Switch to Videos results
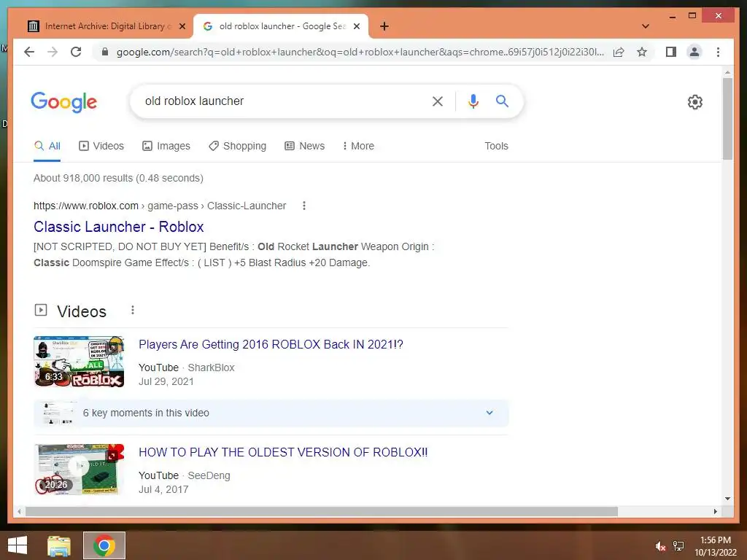Image resolution: width=747 pixels, height=560 pixels. click(101, 146)
